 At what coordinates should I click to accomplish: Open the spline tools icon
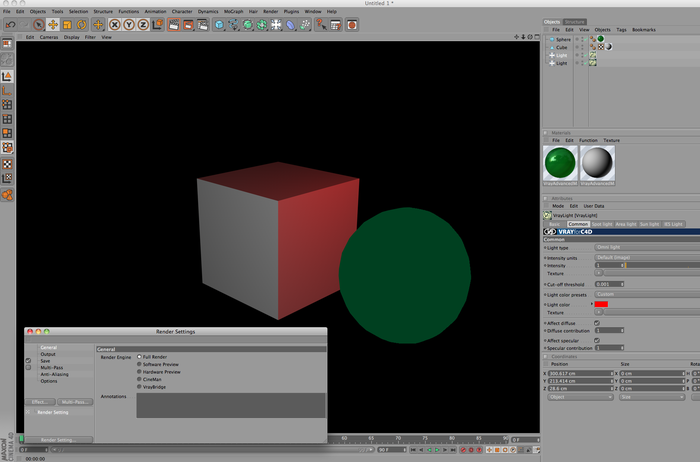233,25
